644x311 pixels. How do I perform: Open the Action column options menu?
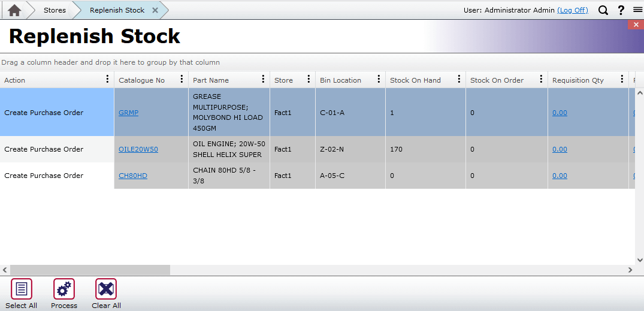pyautogui.click(x=107, y=80)
